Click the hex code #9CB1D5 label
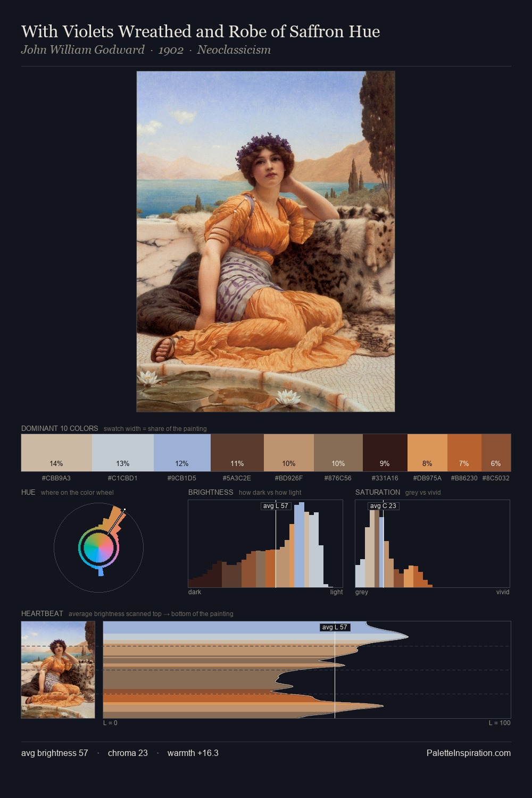The image size is (532, 798). [x=182, y=478]
